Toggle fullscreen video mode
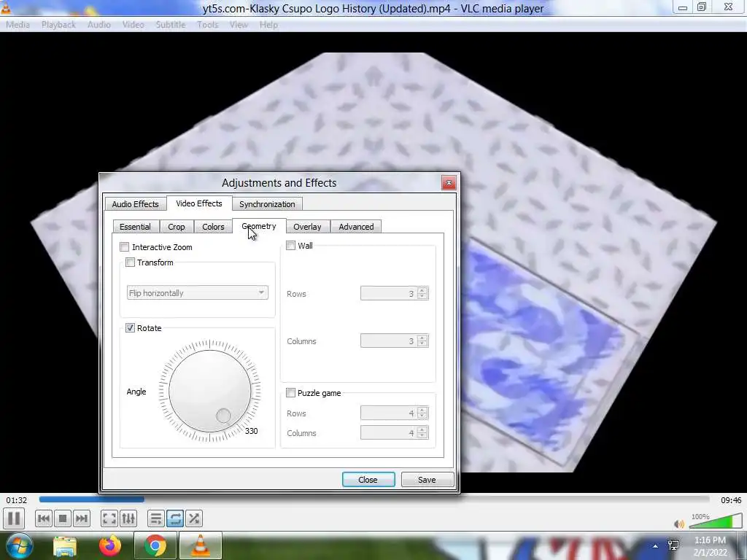 (x=109, y=518)
